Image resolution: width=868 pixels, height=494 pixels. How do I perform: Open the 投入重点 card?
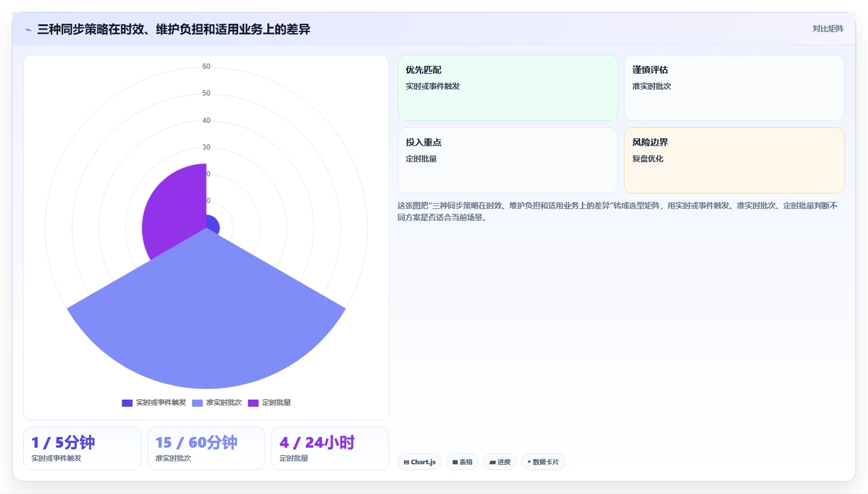coord(508,160)
